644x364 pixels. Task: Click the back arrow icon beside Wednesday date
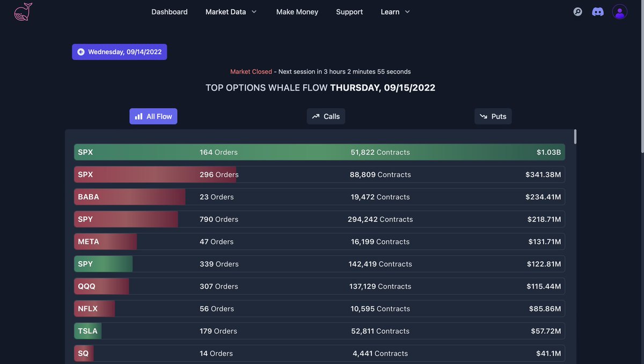(81, 52)
